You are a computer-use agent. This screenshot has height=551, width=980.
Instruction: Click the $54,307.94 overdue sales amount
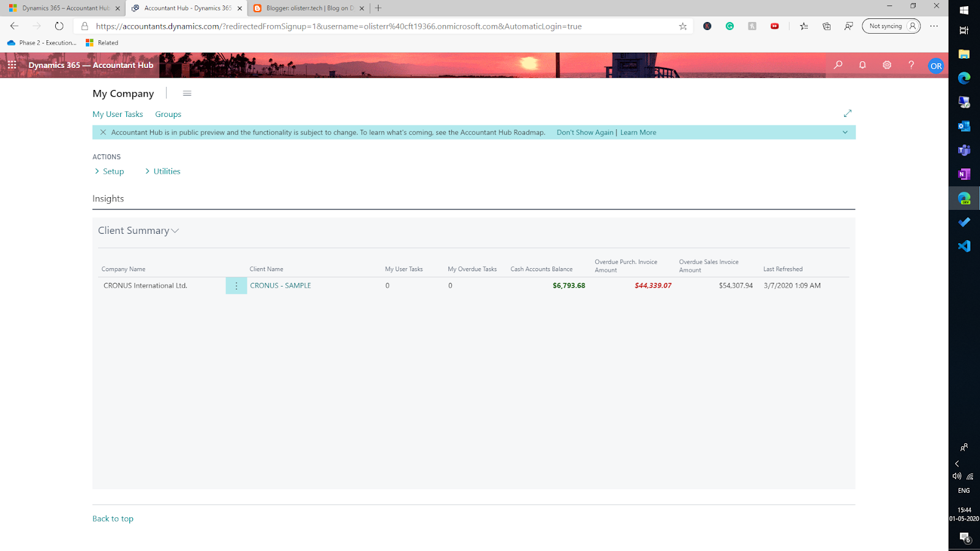(736, 286)
